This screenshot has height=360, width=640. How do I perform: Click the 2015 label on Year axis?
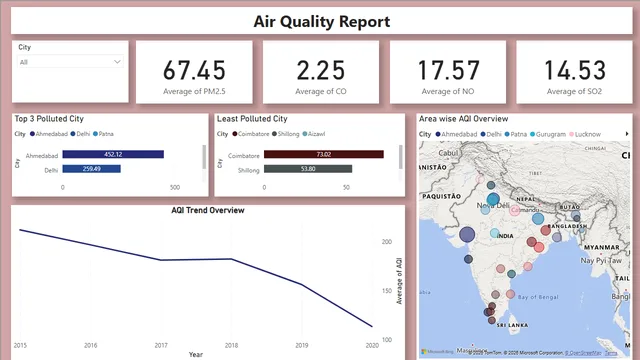click(20, 345)
